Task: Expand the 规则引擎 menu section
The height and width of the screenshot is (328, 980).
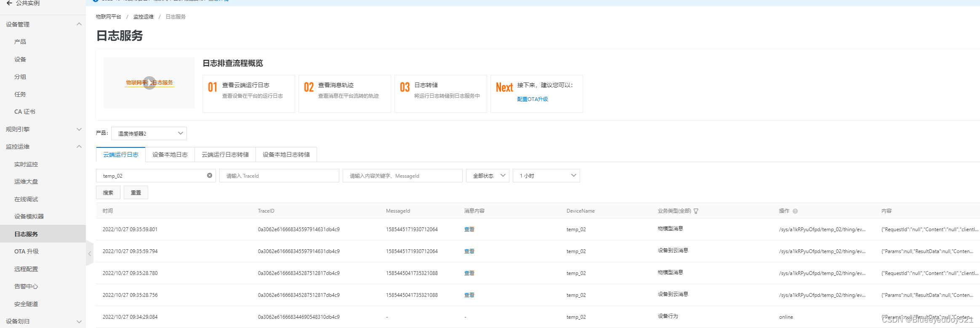Action: 79,129
